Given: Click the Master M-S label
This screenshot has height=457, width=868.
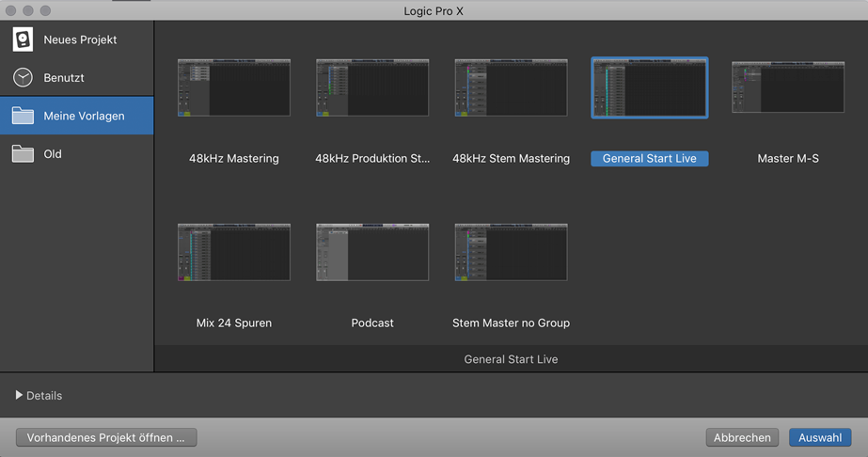Looking at the screenshot, I should [788, 158].
